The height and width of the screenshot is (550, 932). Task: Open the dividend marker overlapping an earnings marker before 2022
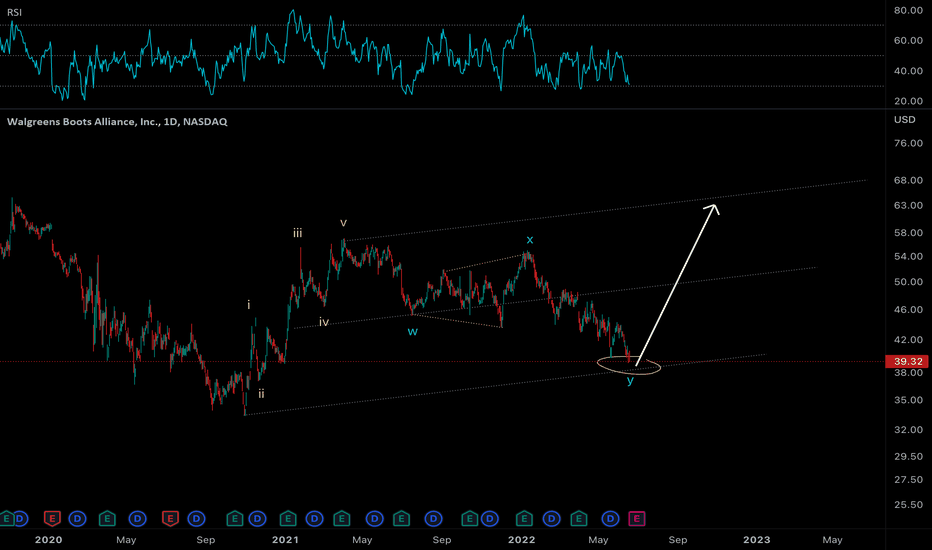coord(490,518)
